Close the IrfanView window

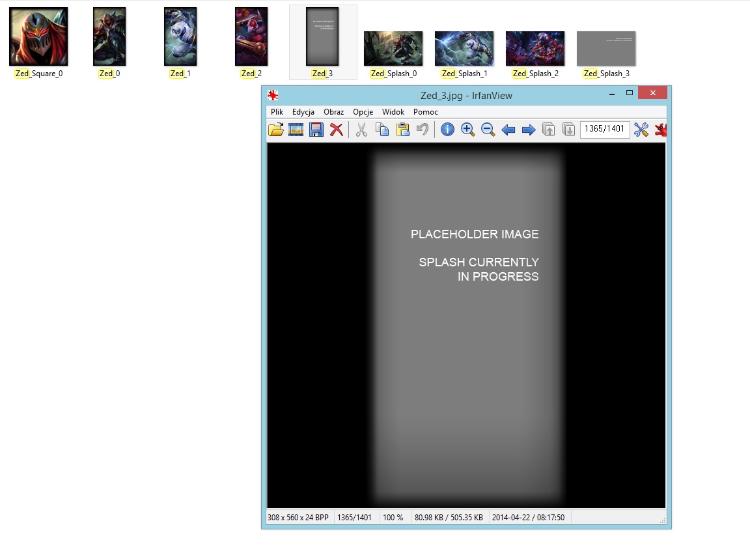(653, 92)
